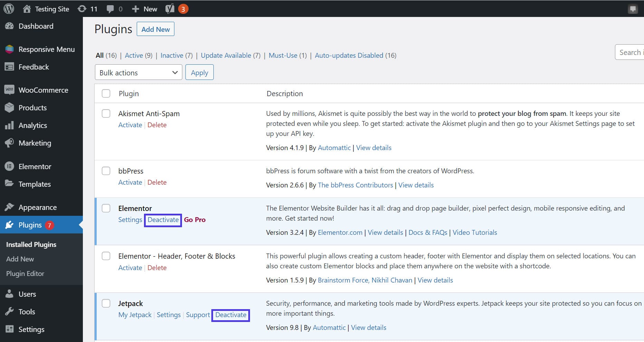Click the Comments bubble icon in admin bar

111,8
